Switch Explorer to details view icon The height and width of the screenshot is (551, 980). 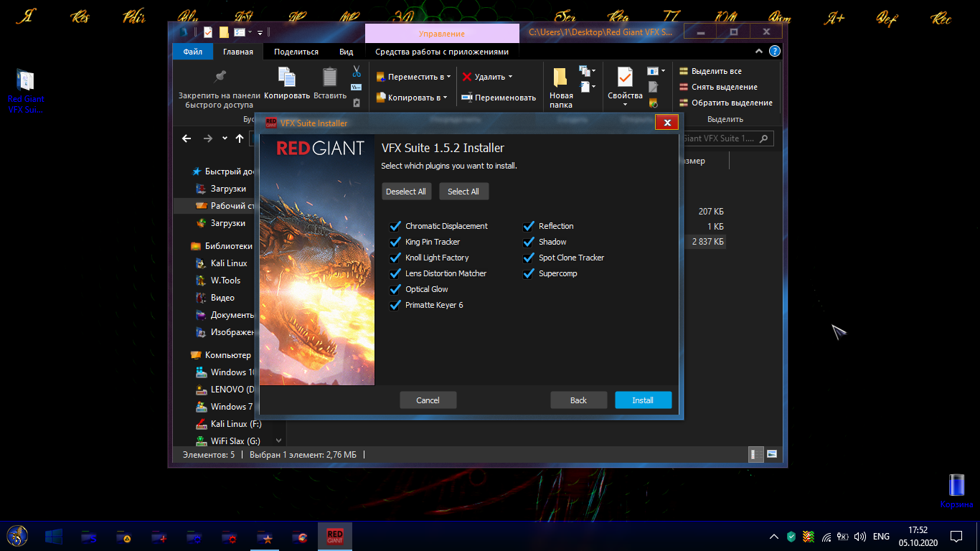(756, 454)
